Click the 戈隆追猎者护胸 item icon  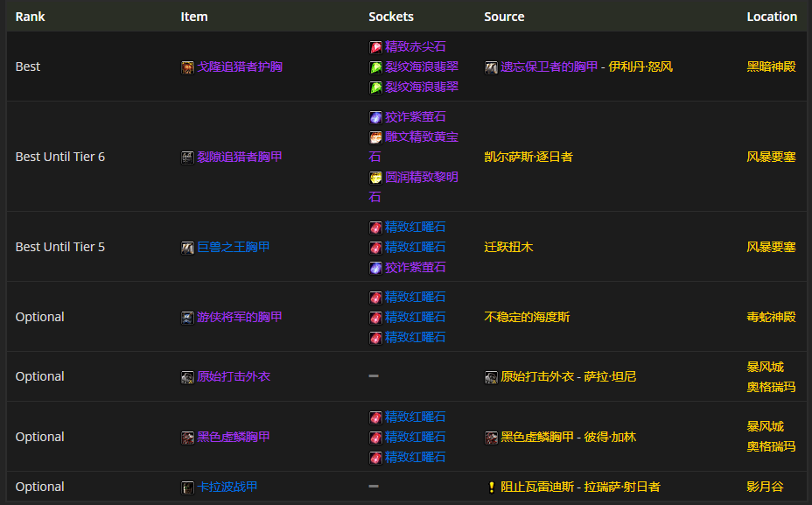click(187, 67)
